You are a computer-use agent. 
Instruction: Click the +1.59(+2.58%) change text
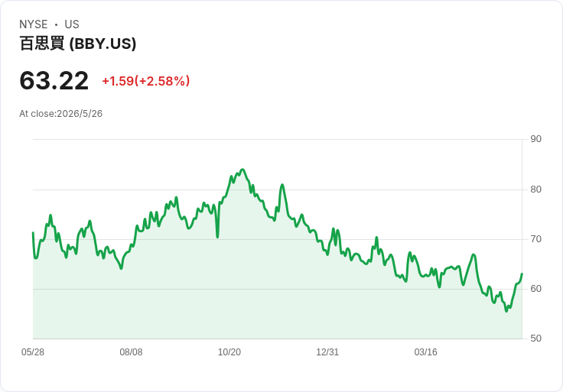coord(146,81)
